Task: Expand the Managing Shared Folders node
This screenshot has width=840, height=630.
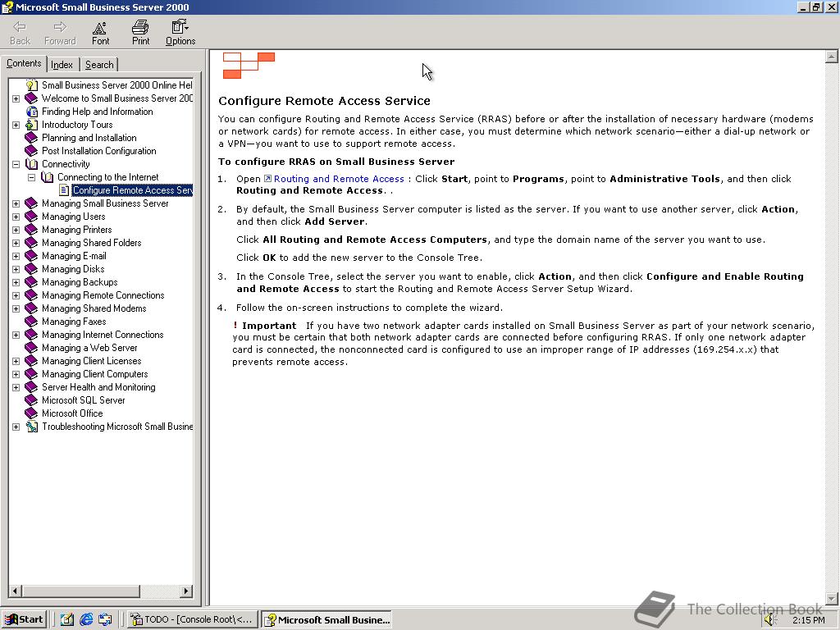Action: (16, 243)
